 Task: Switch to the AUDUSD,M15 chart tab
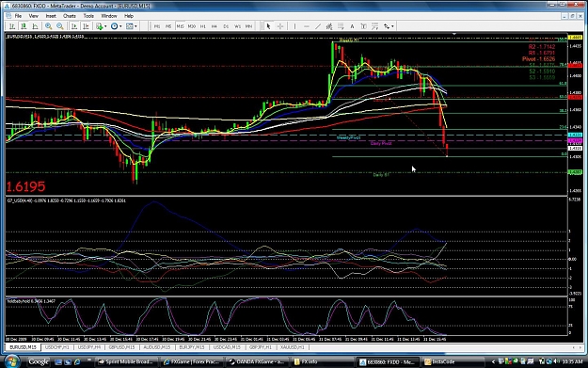tap(157, 347)
